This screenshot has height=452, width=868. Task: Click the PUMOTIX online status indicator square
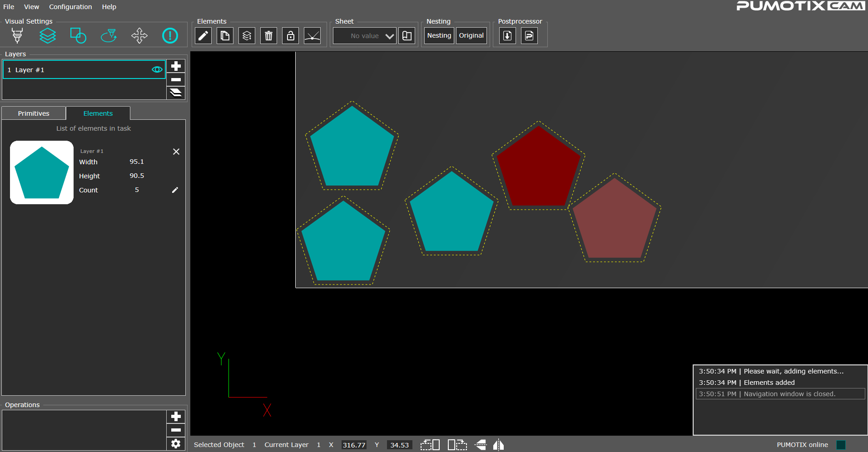click(x=841, y=445)
